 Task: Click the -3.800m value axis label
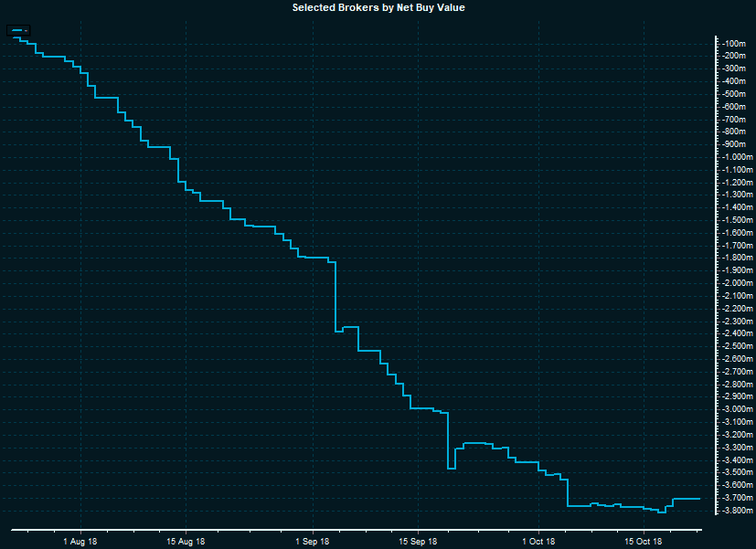click(736, 510)
